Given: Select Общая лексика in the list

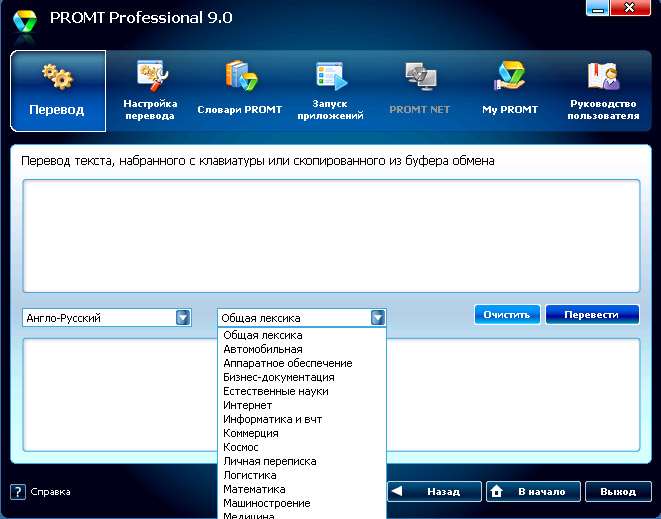Looking at the screenshot, I should point(302,335).
